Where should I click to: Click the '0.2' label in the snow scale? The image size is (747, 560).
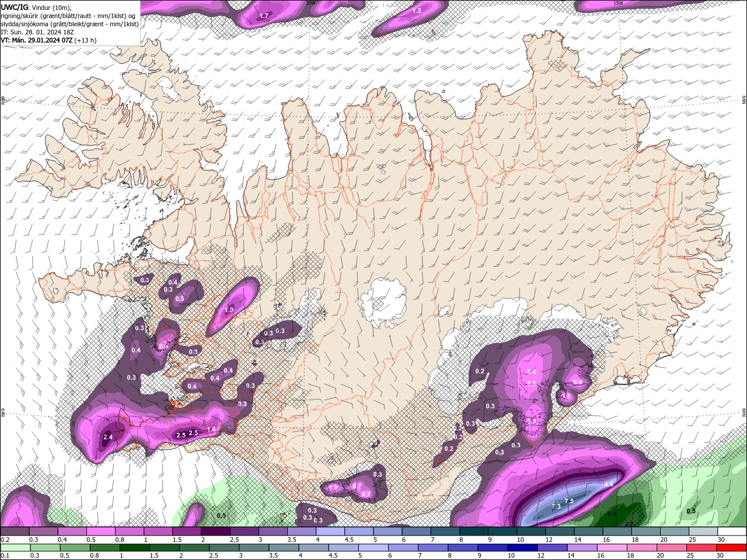pyautogui.click(x=5, y=540)
